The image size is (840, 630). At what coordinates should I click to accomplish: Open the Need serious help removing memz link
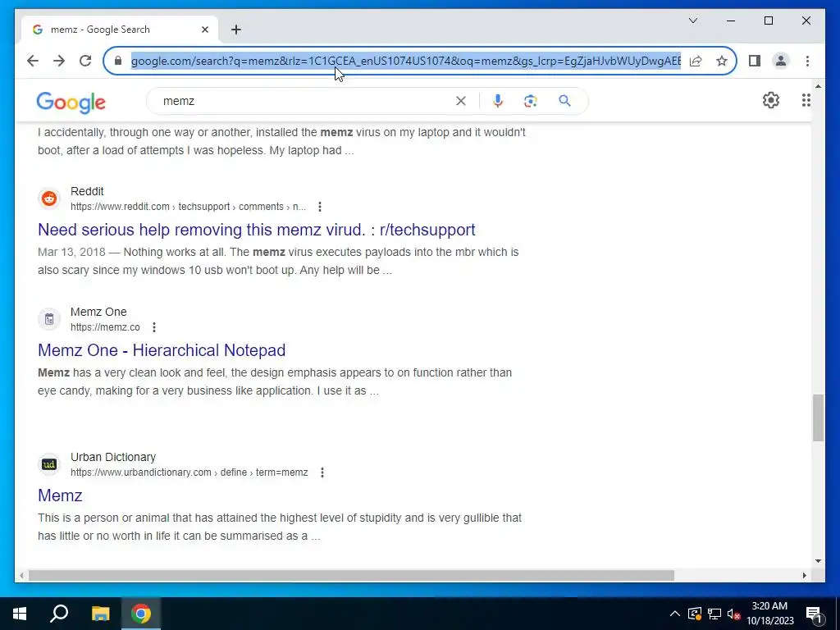pyautogui.click(x=257, y=230)
